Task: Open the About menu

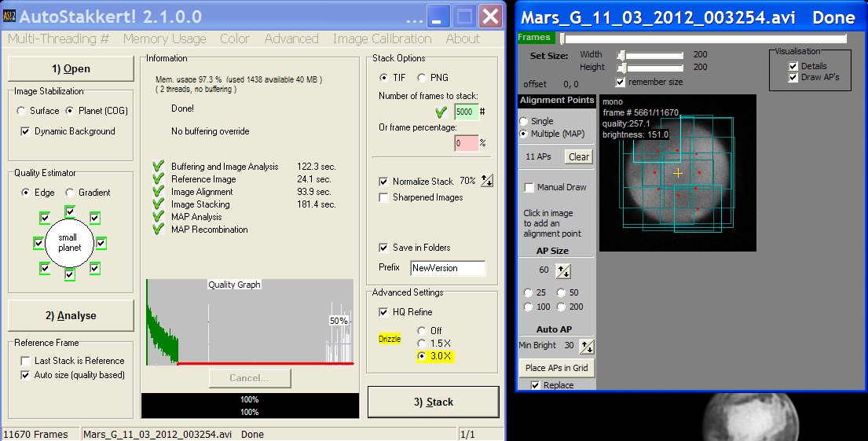Action: click(x=463, y=39)
